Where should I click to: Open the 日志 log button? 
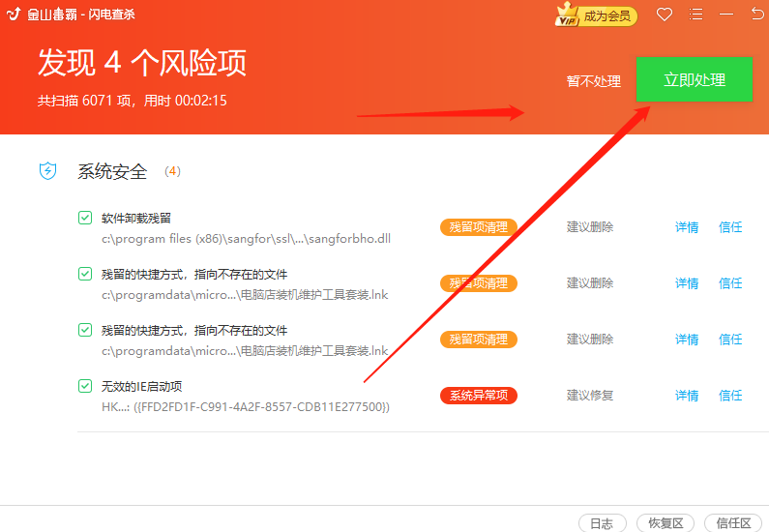[603, 523]
